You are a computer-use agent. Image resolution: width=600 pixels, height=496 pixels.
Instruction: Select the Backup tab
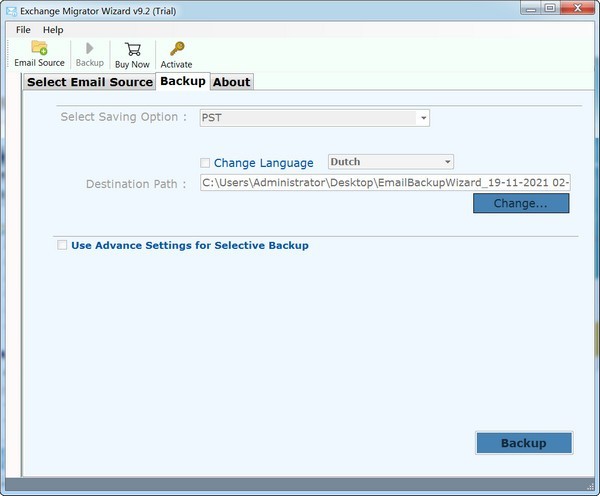click(x=182, y=81)
